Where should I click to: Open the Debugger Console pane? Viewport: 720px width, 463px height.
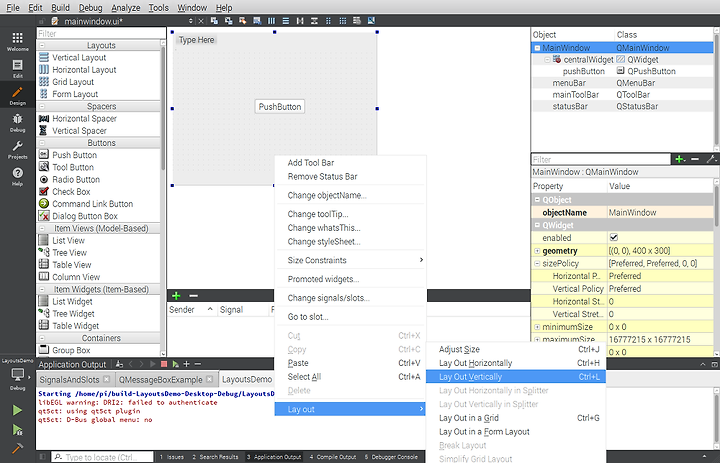tap(391, 457)
